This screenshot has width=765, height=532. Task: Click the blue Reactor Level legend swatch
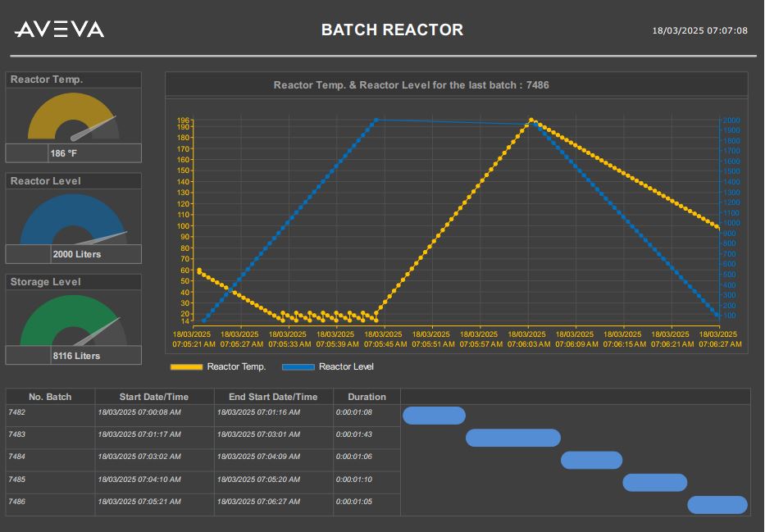pyautogui.click(x=298, y=367)
